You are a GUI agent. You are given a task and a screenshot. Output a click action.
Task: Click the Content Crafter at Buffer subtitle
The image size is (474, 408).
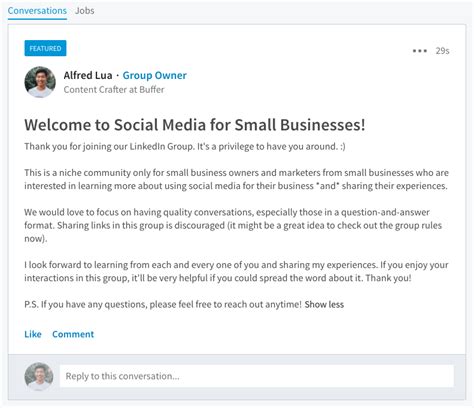[114, 90]
